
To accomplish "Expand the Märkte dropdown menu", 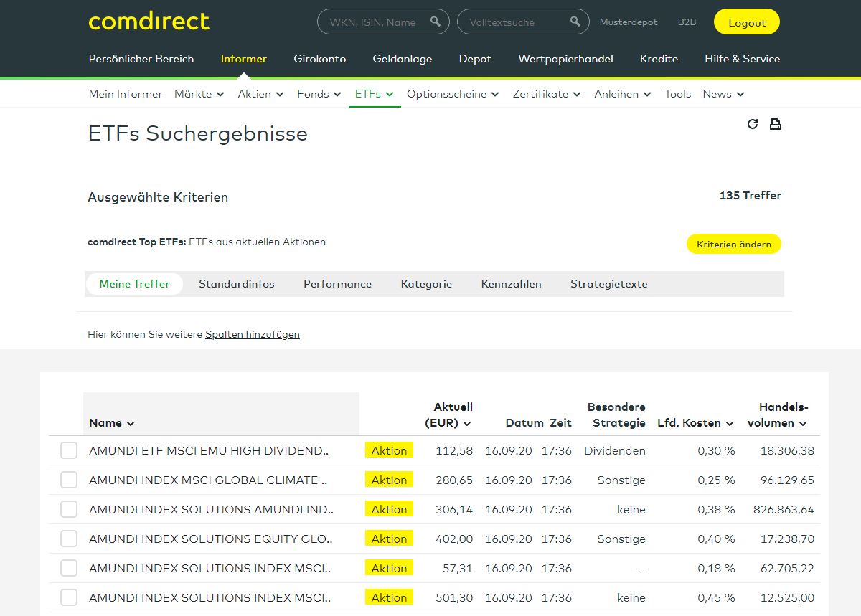I will [x=199, y=94].
